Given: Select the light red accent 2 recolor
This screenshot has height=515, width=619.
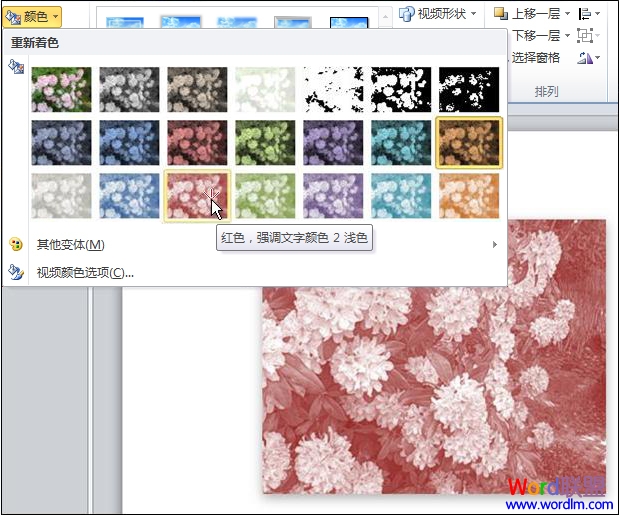Looking at the screenshot, I should click(x=197, y=195).
